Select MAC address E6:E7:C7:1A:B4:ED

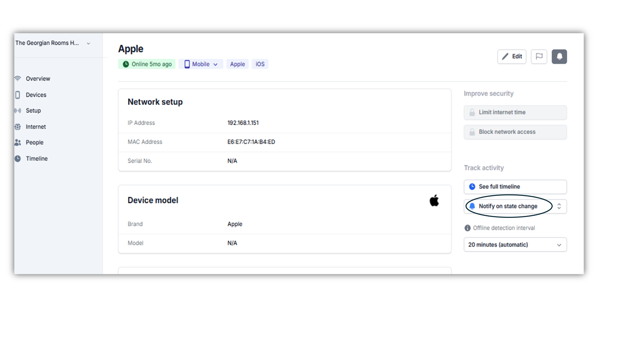[x=251, y=142]
